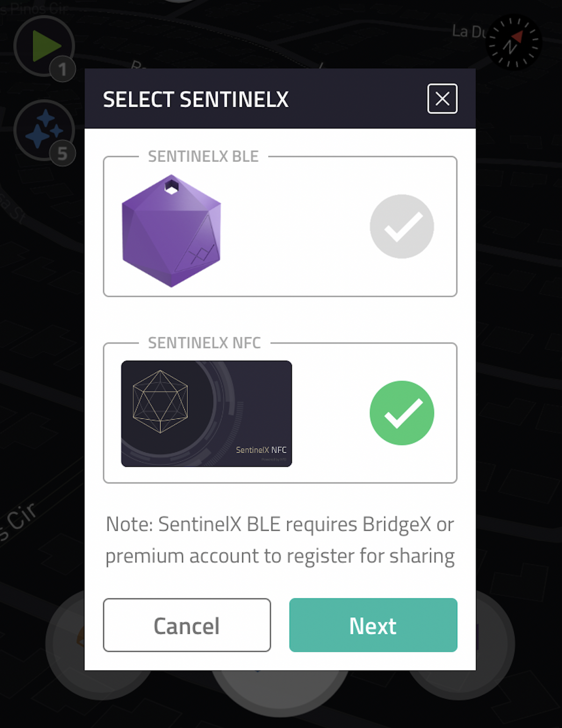Tap the green checkmark circle for SentinelX NFC
The image size is (562, 728).
pyautogui.click(x=402, y=413)
